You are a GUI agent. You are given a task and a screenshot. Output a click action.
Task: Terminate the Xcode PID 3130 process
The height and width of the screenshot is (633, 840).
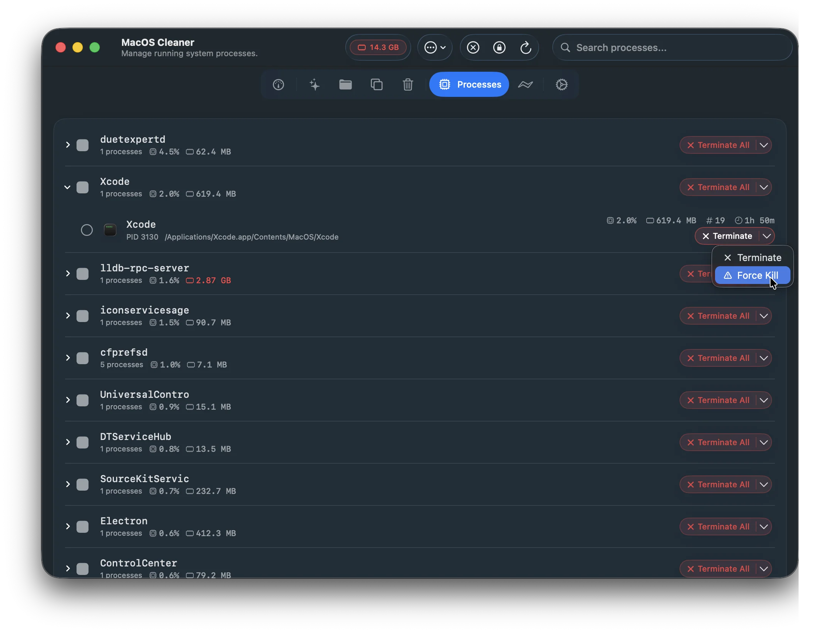coord(727,236)
